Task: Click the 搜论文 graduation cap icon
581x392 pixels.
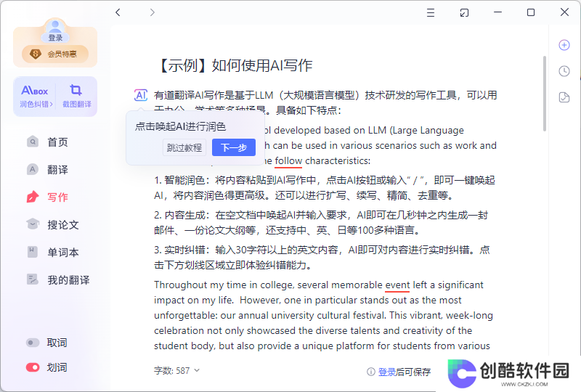Action: [x=33, y=224]
